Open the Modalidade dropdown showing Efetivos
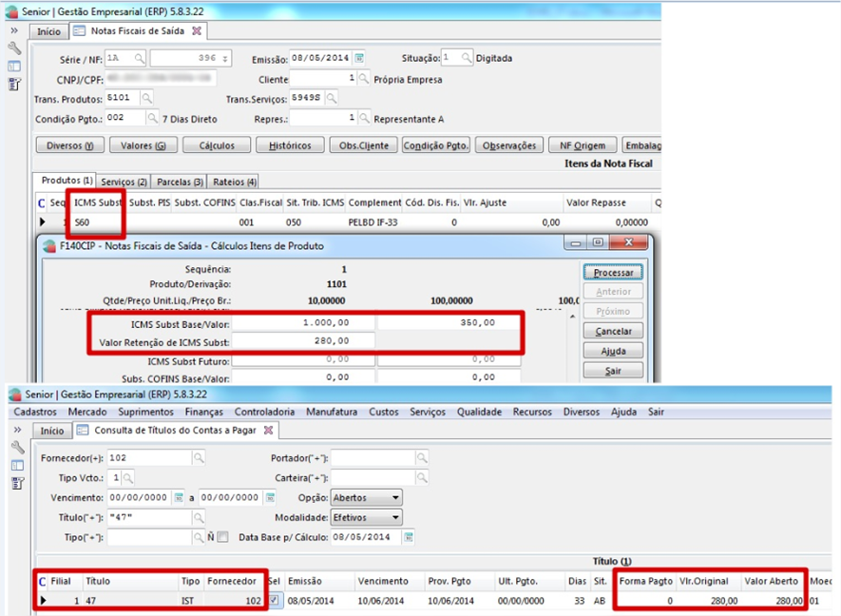The width and height of the screenshot is (841, 616). [x=366, y=517]
